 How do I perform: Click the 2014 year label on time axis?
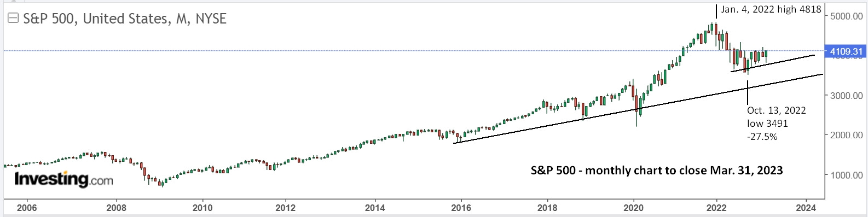pos(375,208)
